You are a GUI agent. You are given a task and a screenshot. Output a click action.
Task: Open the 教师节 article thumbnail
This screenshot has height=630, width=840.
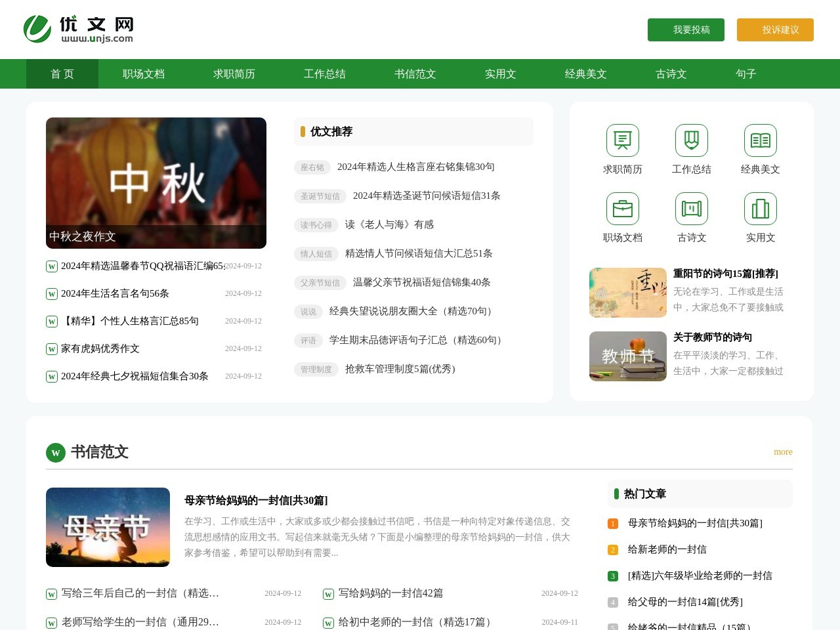point(628,356)
